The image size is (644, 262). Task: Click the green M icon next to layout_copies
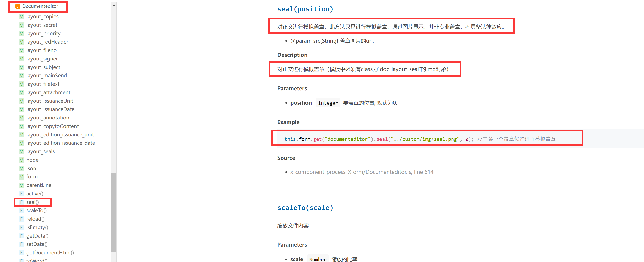(22, 17)
